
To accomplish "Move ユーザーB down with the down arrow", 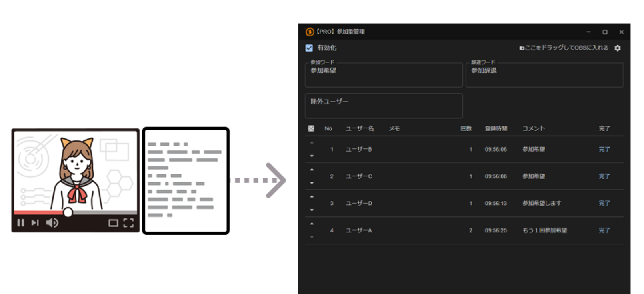I will [x=312, y=156].
